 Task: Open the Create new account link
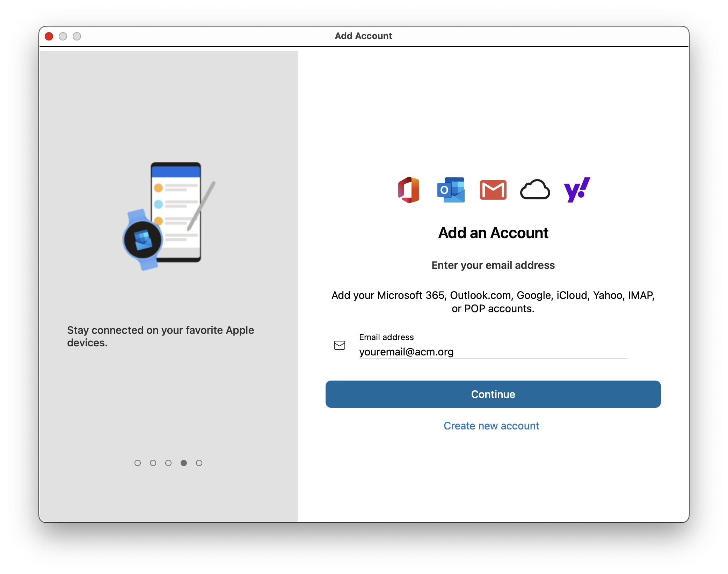click(x=491, y=426)
